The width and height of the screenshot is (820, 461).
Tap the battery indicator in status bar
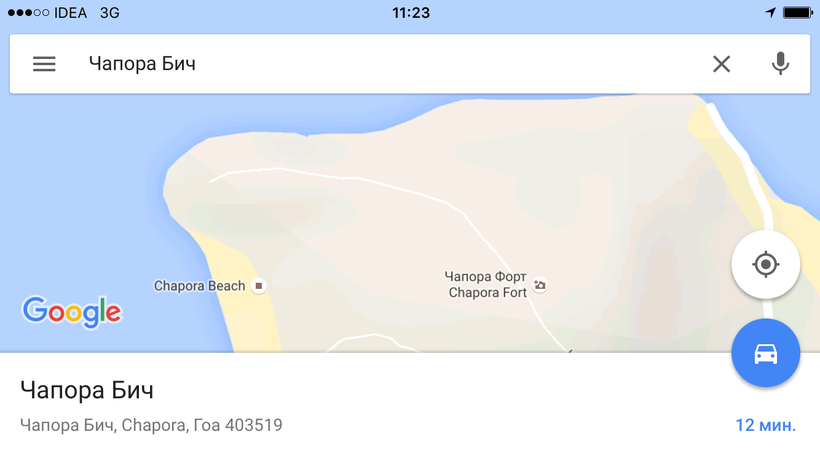tap(798, 12)
